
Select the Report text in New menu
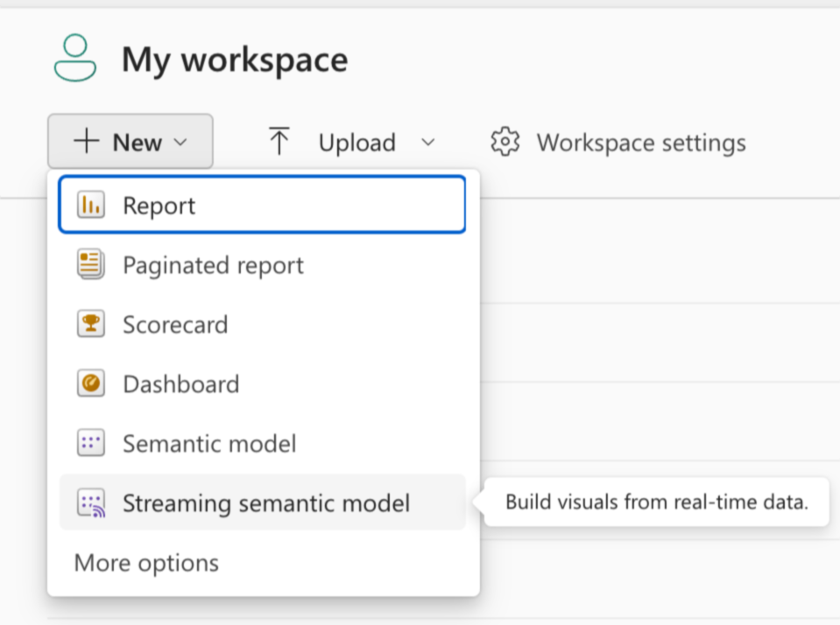coord(159,206)
